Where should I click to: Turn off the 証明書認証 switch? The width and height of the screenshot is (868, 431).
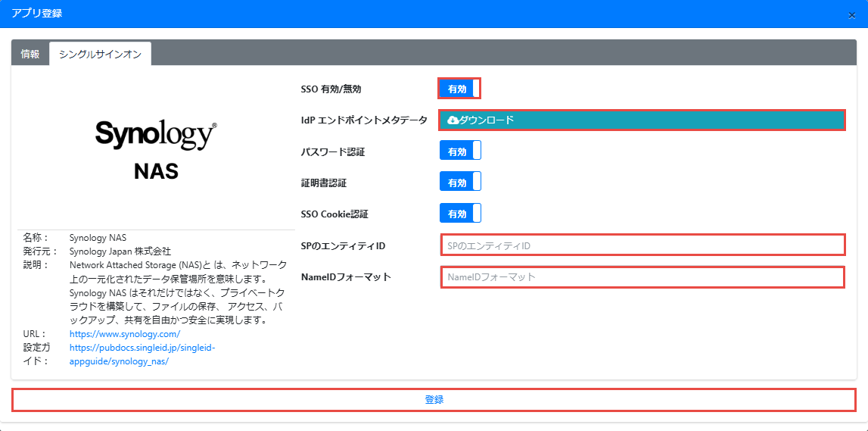(460, 183)
